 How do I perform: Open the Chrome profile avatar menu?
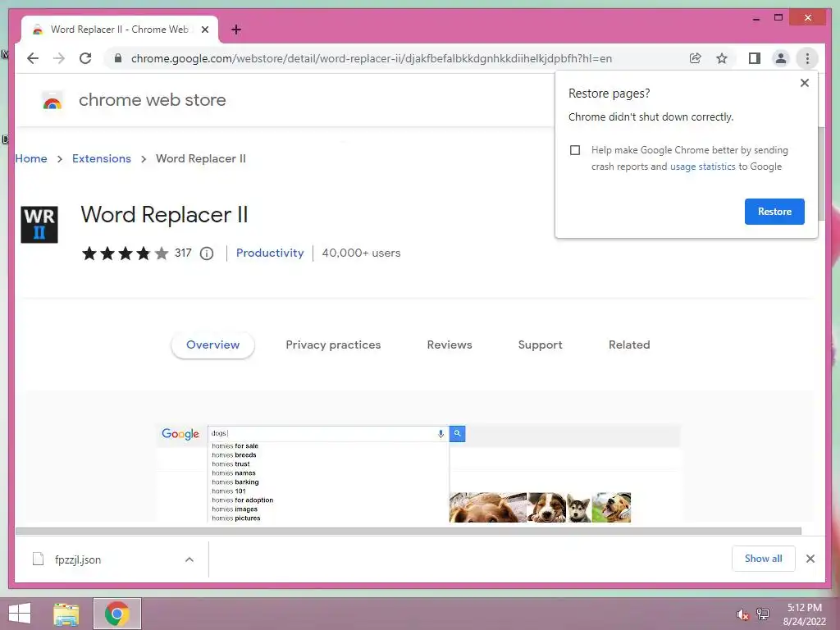point(781,58)
